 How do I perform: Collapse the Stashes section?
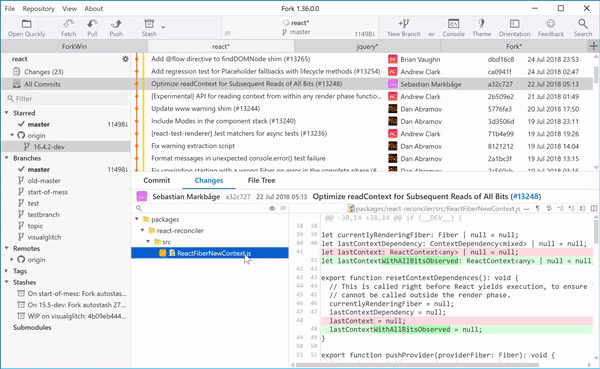[x=7, y=282]
